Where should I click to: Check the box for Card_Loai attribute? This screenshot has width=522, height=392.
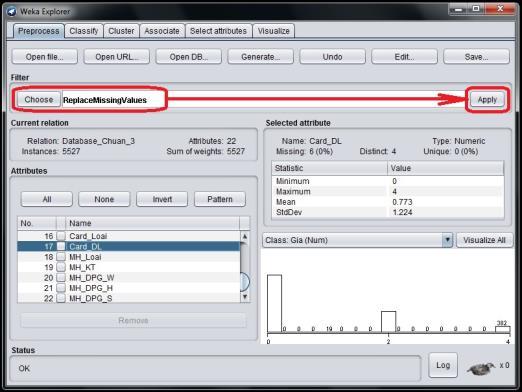(x=61, y=236)
